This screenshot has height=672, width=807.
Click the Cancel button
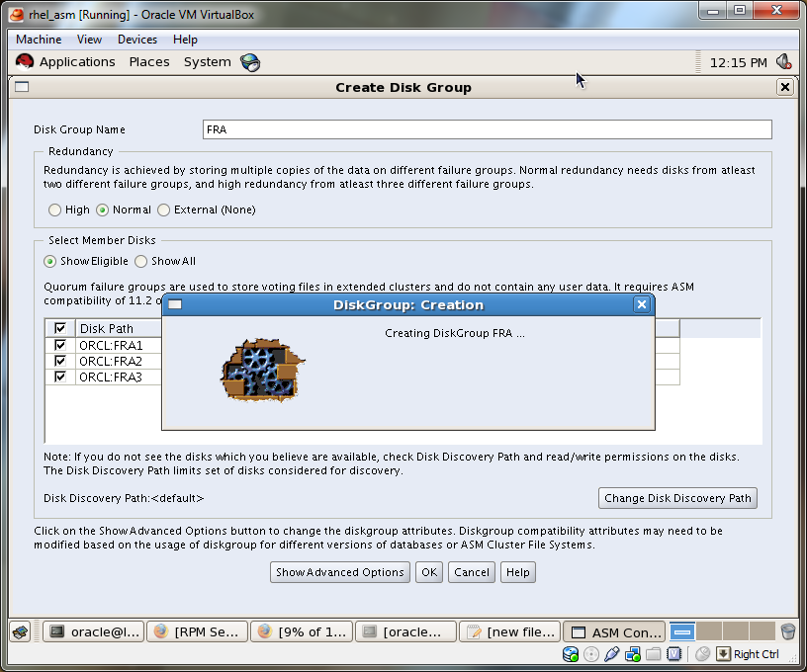pyautogui.click(x=472, y=572)
